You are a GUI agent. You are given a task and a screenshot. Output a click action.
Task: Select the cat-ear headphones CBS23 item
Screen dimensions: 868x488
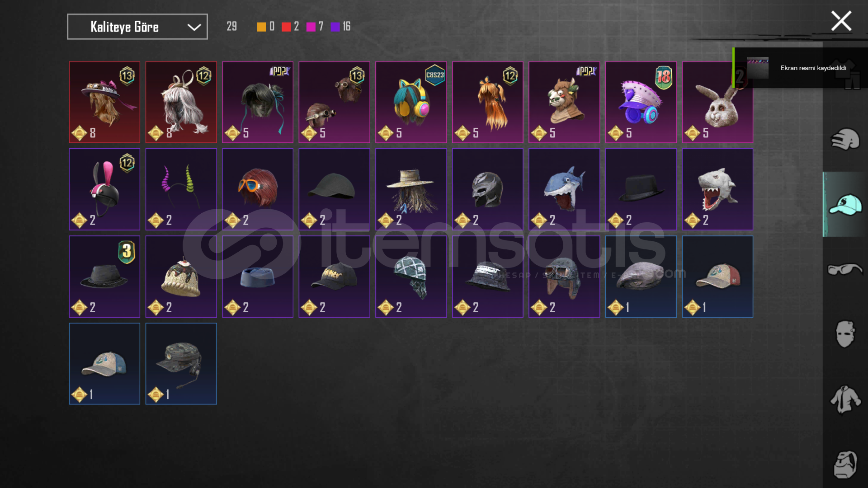coord(411,102)
